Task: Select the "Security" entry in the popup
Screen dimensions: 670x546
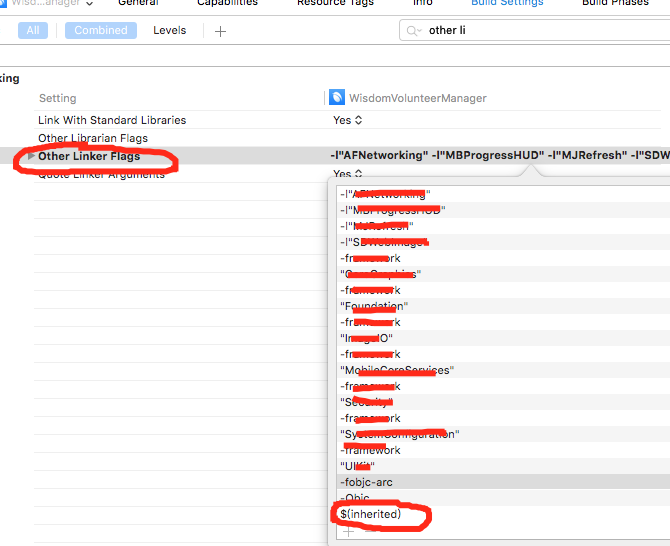Action: coord(503,402)
